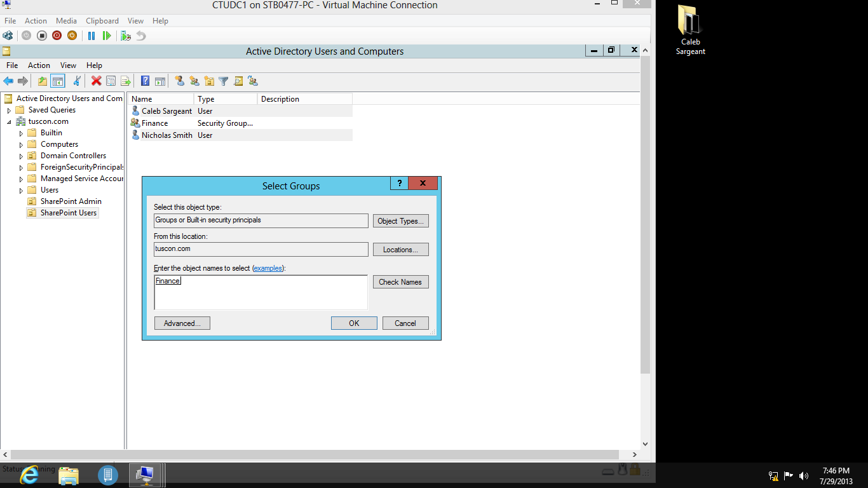Collapse the tuscon.com domain node
868x488 pixels.
(x=9, y=121)
